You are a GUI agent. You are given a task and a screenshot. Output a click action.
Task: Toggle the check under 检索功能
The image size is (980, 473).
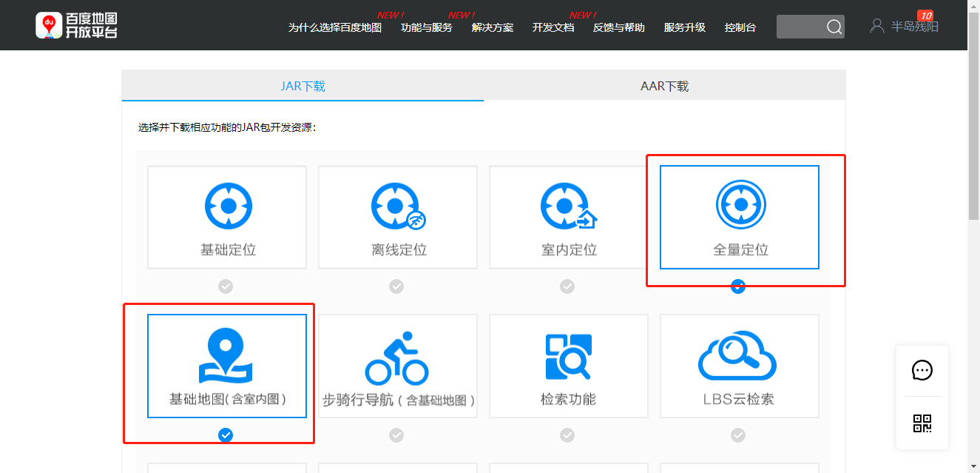pos(567,435)
